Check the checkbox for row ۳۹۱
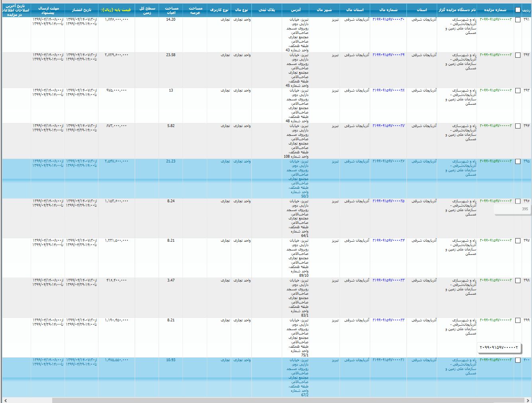The width and height of the screenshot is (532, 403). (518, 20)
